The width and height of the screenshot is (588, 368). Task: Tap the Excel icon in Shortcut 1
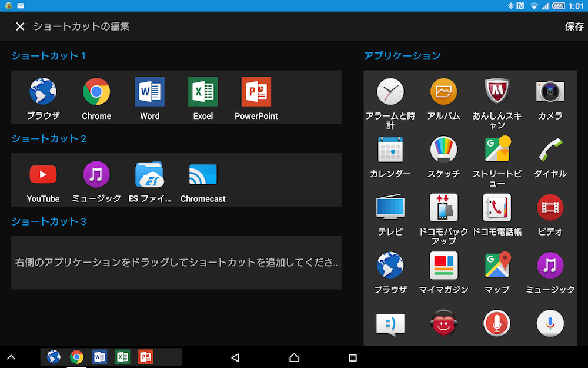(x=203, y=91)
